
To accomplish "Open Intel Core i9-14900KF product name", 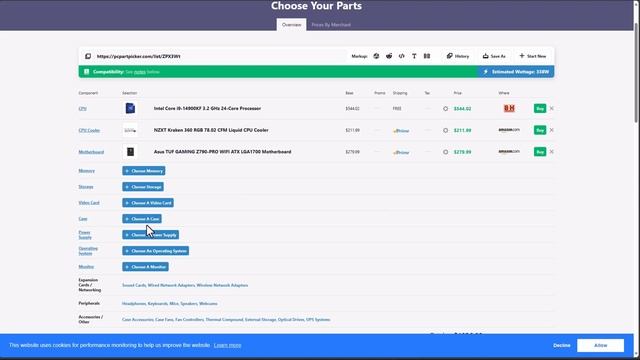I will [207, 108].
